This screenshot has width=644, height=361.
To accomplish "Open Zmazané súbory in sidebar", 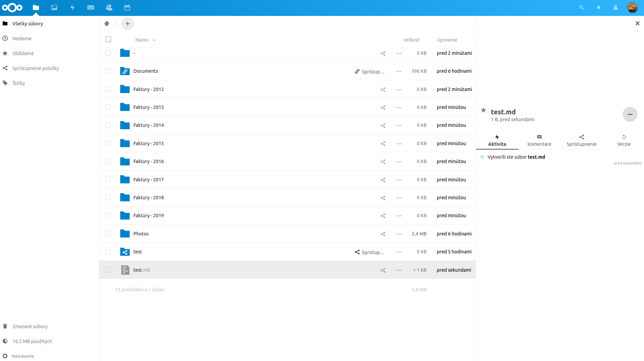I will [30, 326].
